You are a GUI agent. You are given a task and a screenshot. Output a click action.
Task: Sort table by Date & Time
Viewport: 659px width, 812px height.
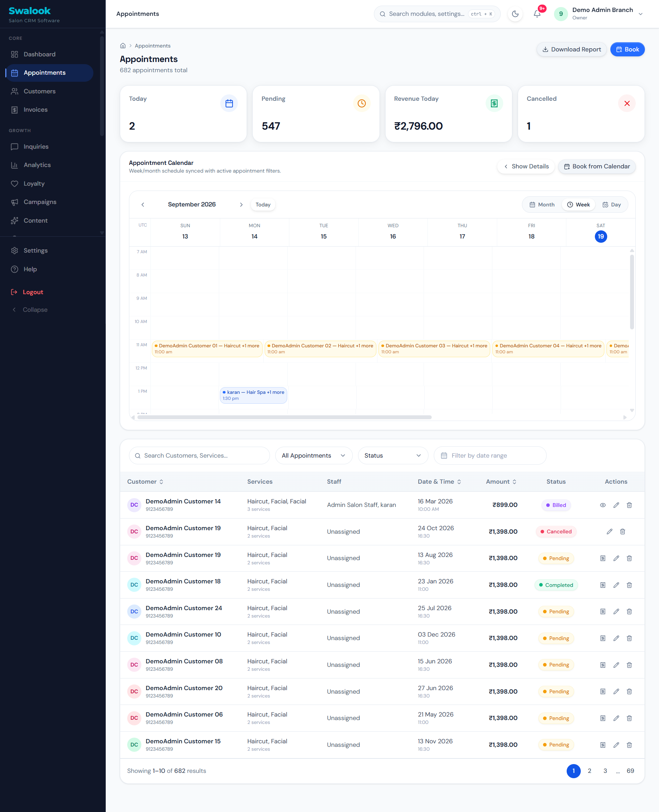(439, 482)
